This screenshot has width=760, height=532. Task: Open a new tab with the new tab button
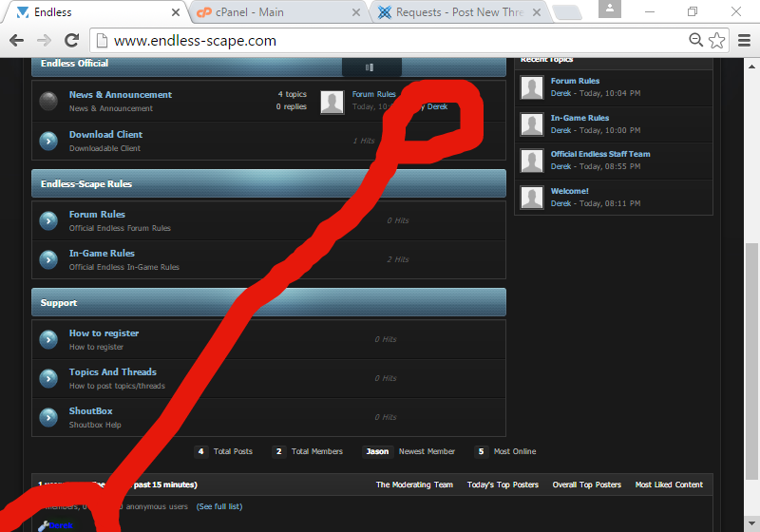(x=567, y=12)
